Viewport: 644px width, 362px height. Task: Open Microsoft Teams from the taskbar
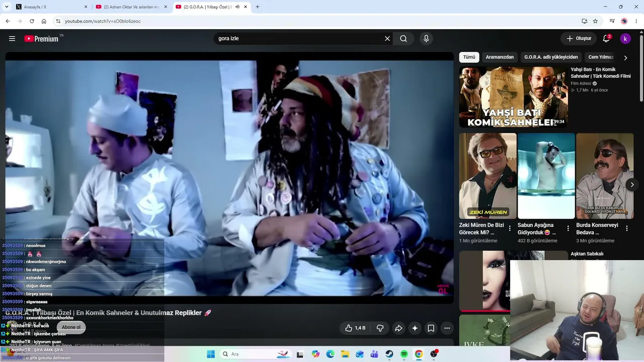pos(374,354)
